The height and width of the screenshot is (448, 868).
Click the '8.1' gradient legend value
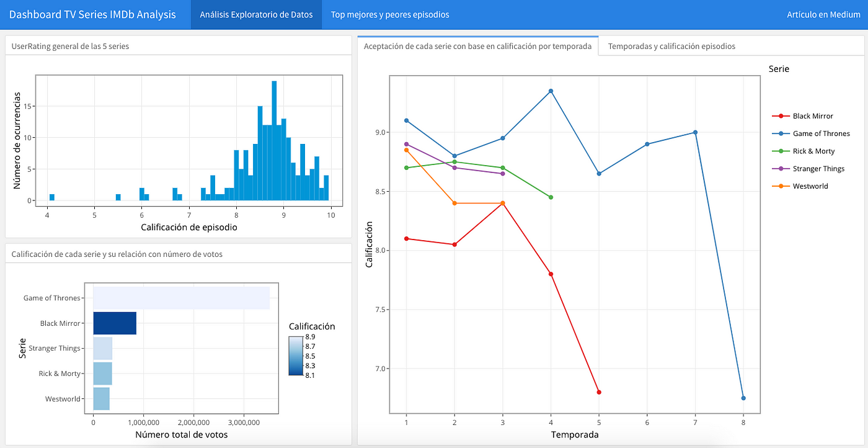point(310,375)
